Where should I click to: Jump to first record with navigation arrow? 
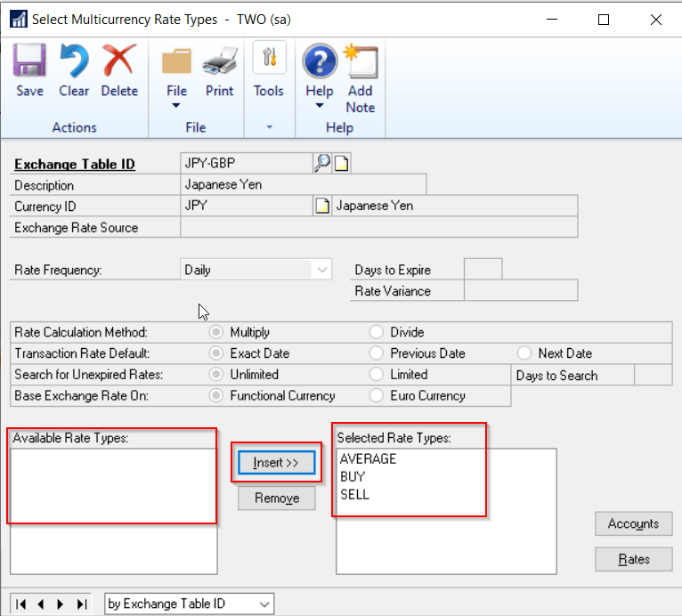[21, 604]
